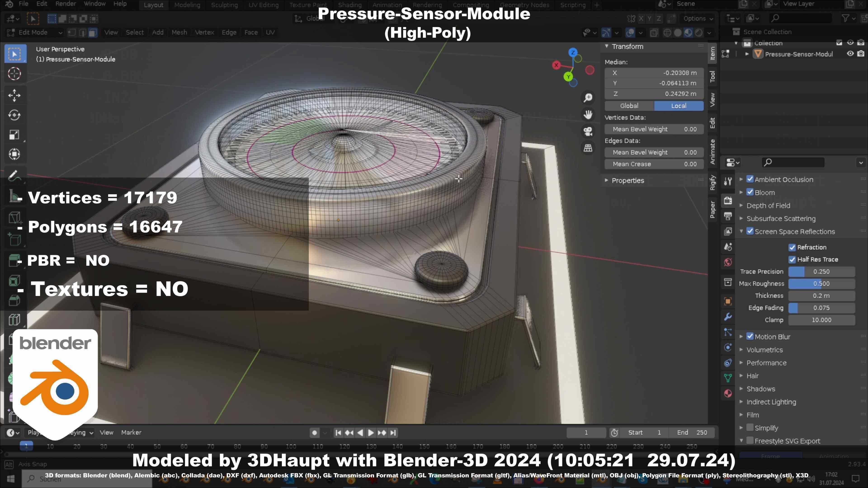Adjust the Max Roughness slider
Viewport: 868px width, 488px height.
[821, 284]
